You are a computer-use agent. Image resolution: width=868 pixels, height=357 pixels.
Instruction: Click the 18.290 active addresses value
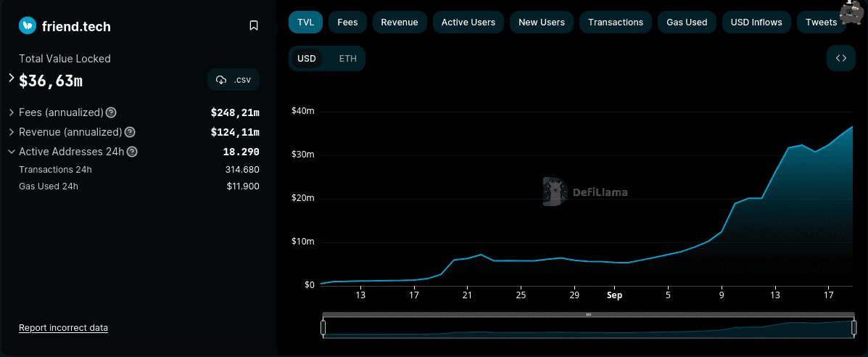pyautogui.click(x=241, y=152)
